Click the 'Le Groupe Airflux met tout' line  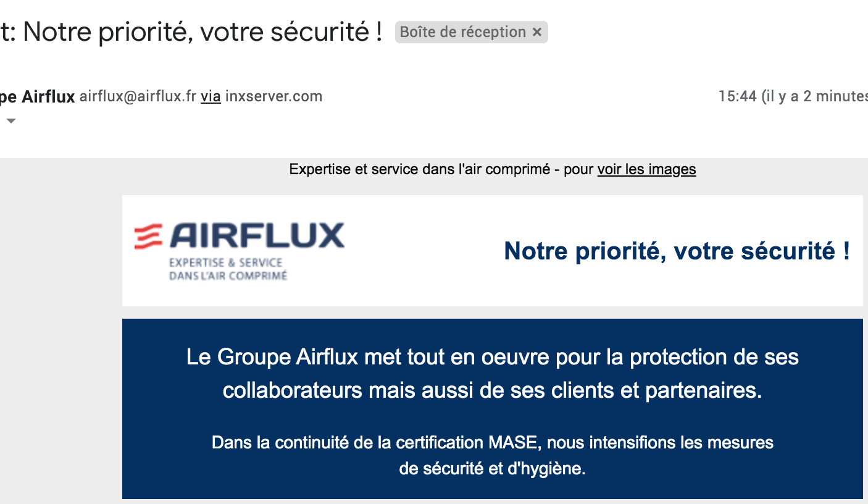(x=493, y=357)
